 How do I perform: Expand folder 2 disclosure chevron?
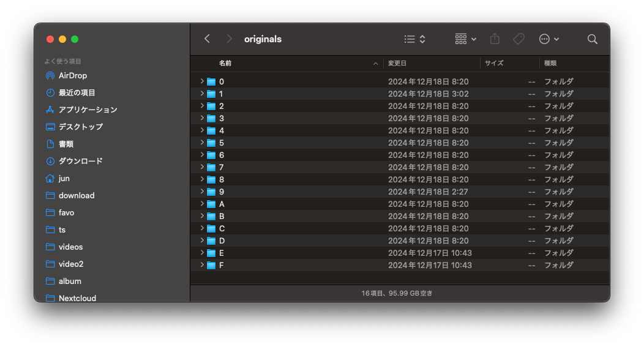pyautogui.click(x=202, y=106)
